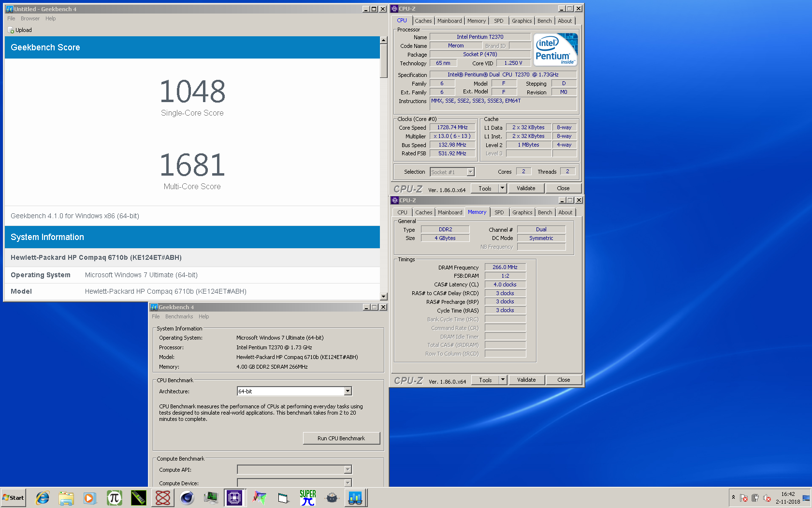Switch to the Mainboard tab in the upper CPU-Z window
812x508 pixels.
tap(449, 21)
